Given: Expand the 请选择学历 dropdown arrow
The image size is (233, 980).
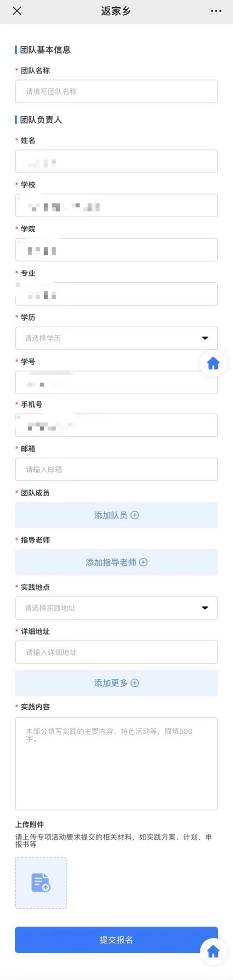Looking at the screenshot, I should coord(205,338).
